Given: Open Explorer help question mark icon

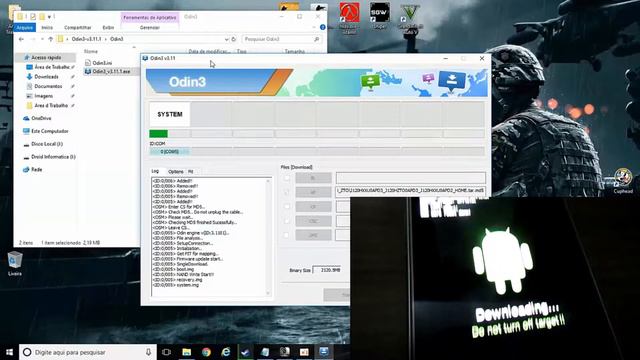Looking at the screenshot, I should 322,27.
